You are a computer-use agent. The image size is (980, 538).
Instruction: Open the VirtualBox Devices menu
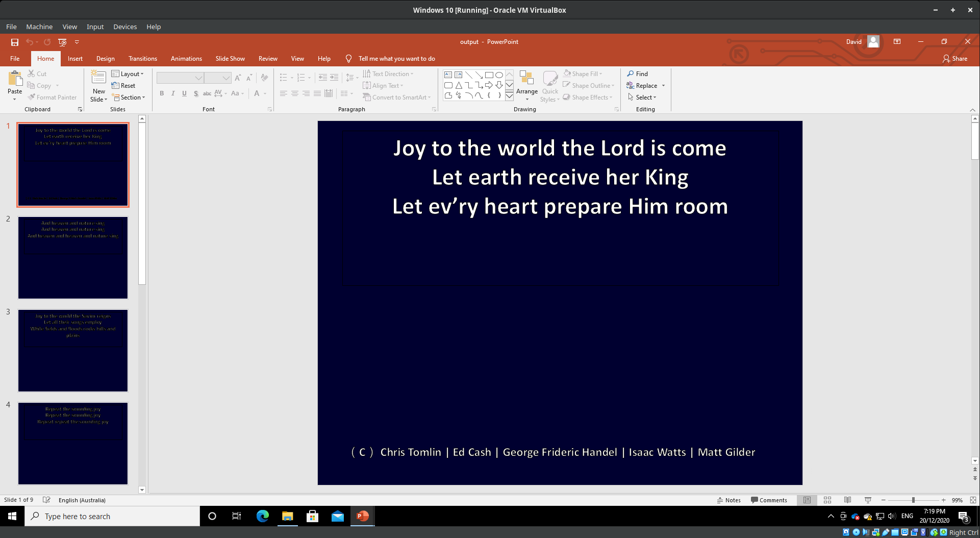pyautogui.click(x=125, y=27)
